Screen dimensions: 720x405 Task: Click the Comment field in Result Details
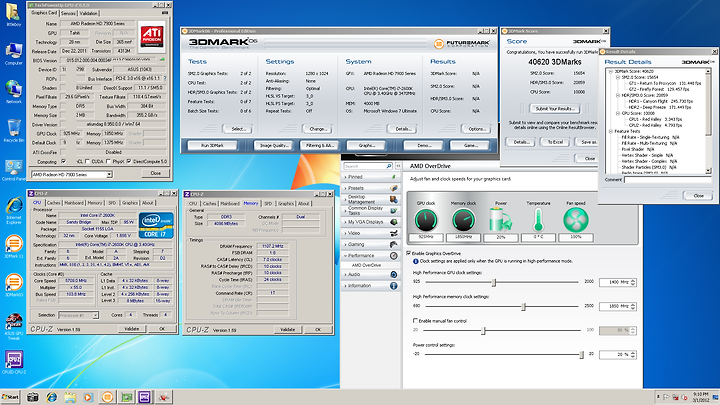click(668, 180)
